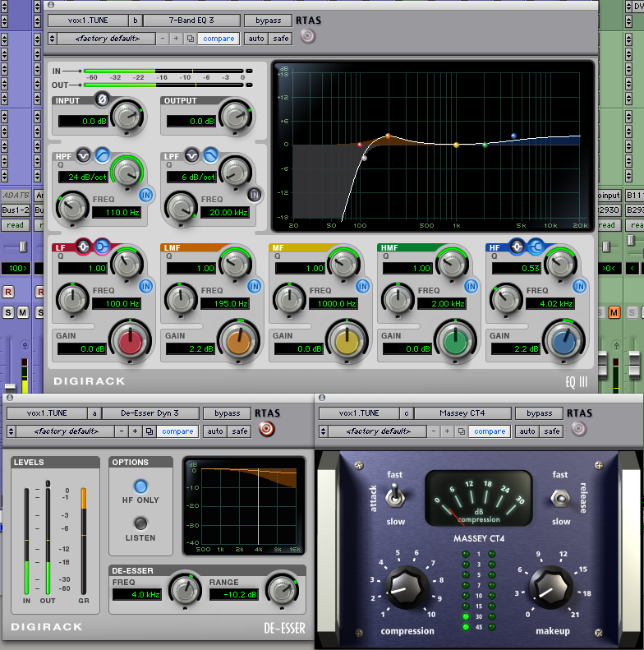The width and height of the screenshot is (644, 650).
Task: Toggle HPF band IN button
Action: point(146,195)
